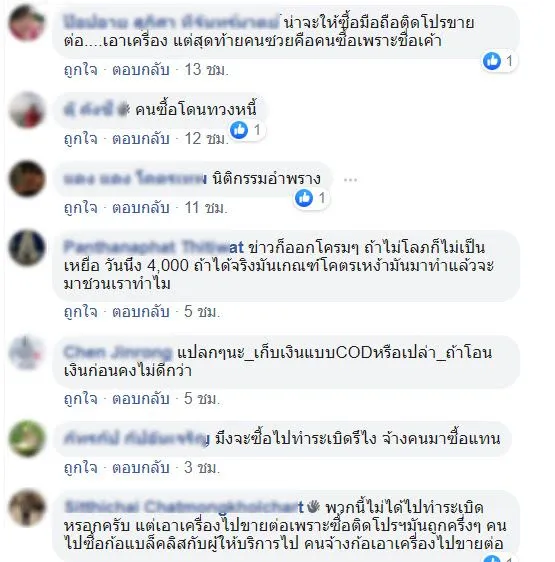Image resolution: width=555 pixels, height=562 pixels.
Task: Click the avatar of the COD comment author
Action: pos(27,352)
